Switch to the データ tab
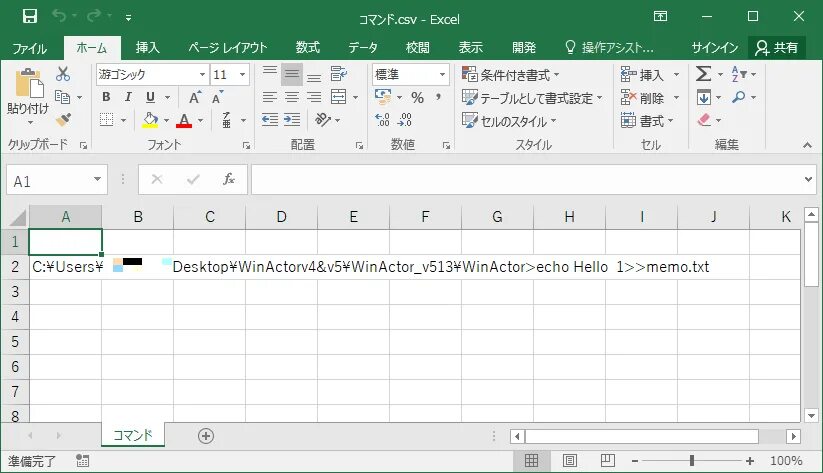 (363, 48)
